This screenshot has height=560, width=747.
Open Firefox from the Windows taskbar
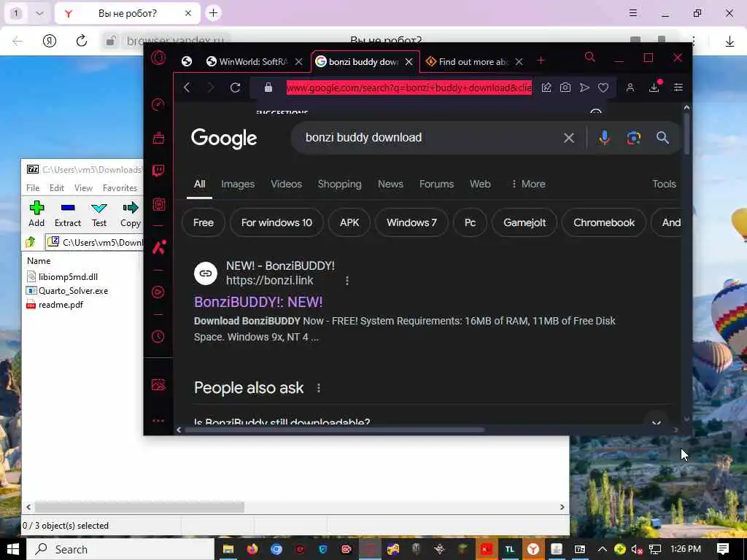click(x=252, y=549)
